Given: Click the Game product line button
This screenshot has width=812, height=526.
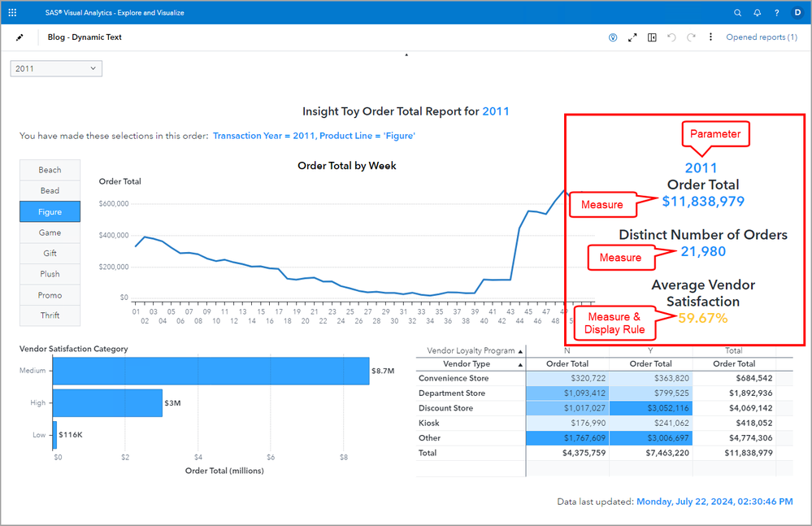Looking at the screenshot, I should [50, 233].
